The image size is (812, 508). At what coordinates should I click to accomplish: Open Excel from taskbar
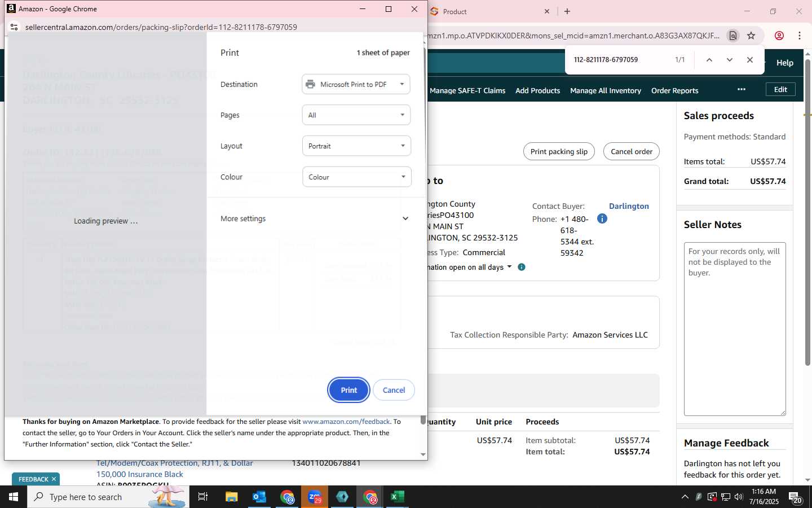coord(398,497)
